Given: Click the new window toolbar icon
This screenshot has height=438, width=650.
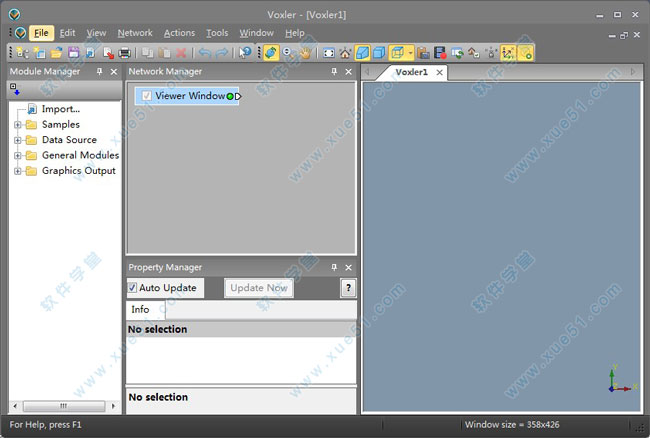Looking at the screenshot, I should pos(39,53).
